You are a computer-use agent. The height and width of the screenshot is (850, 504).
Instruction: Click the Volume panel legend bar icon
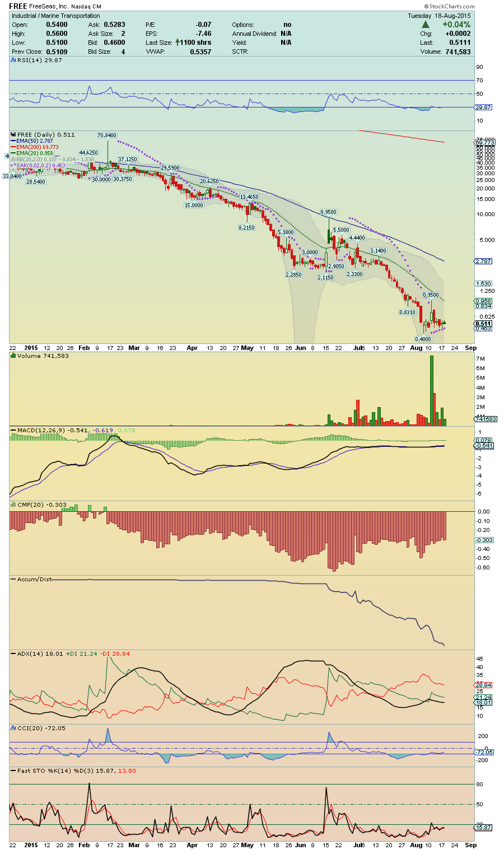point(13,356)
